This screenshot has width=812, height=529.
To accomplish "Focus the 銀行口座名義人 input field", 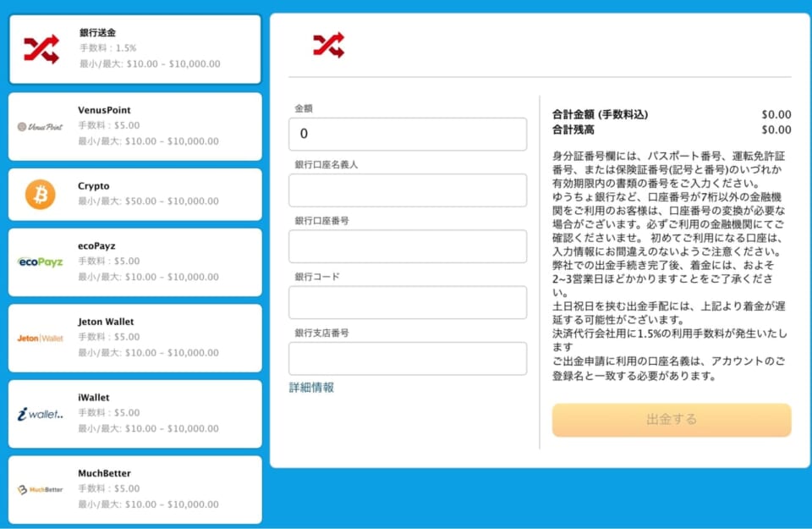I will click(x=408, y=190).
